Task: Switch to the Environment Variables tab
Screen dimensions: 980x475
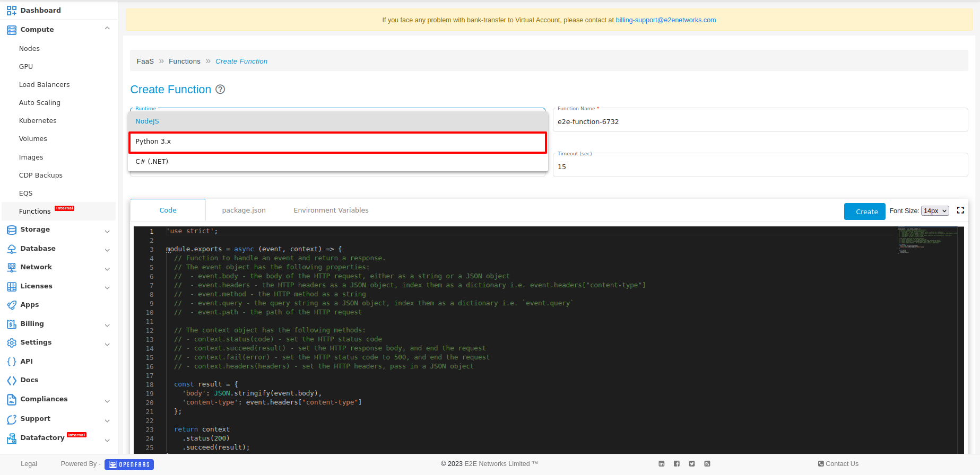Action: pos(331,210)
